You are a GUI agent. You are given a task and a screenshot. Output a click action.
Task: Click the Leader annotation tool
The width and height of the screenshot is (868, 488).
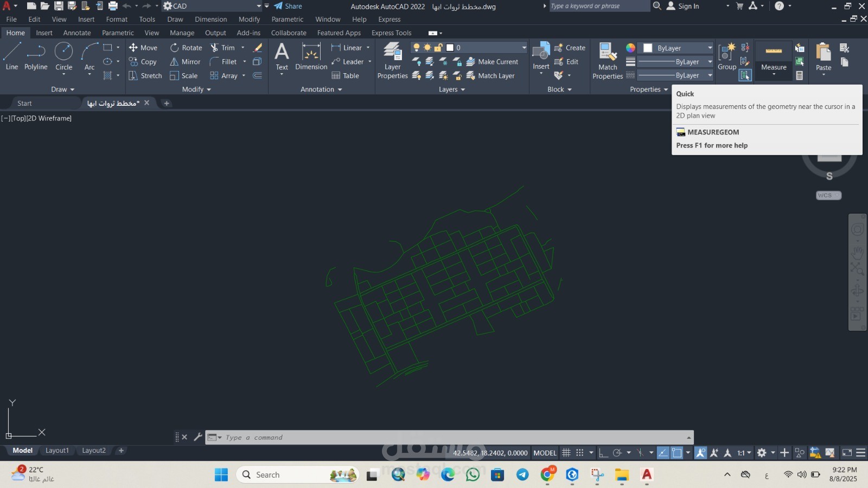[x=348, y=62]
